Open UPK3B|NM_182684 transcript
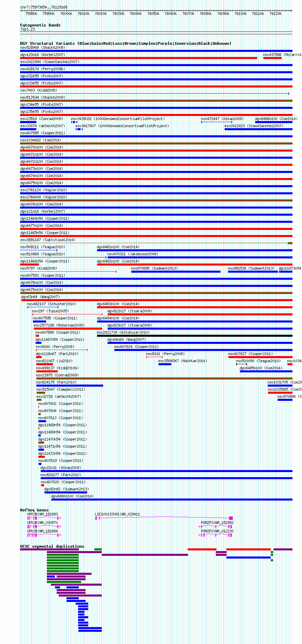302x644 pixels. tap(43, 531)
